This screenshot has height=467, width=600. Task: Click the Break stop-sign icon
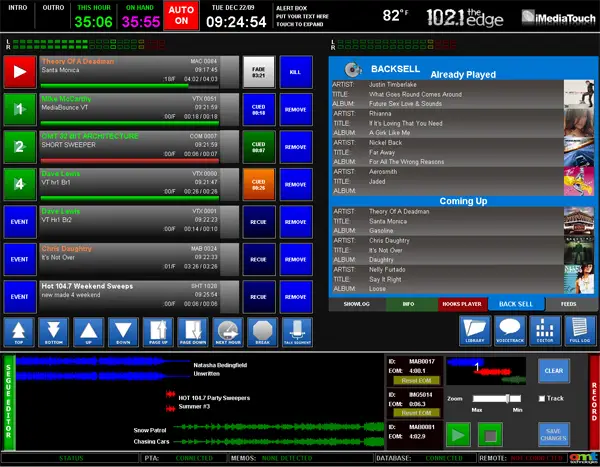pos(262,332)
